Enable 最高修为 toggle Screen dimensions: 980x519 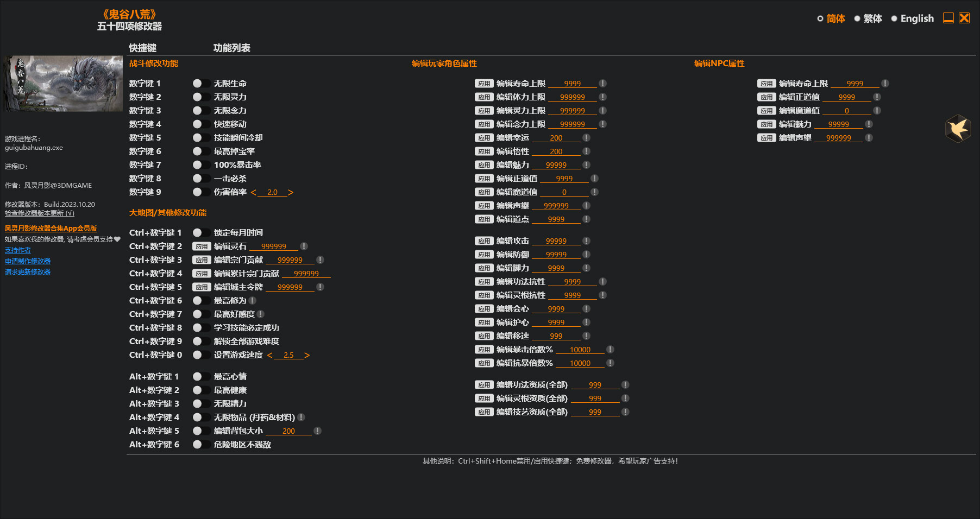click(201, 301)
